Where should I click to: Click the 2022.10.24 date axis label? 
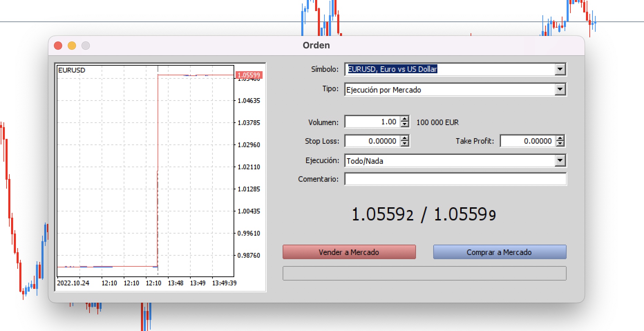pyautogui.click(x=73, y=283)
